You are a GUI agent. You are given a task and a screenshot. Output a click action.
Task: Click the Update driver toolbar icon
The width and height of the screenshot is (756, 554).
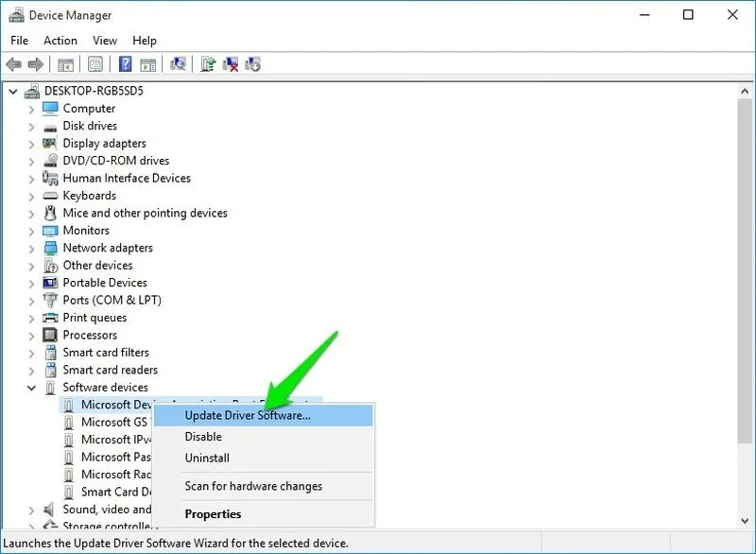[x=209, y=64]
